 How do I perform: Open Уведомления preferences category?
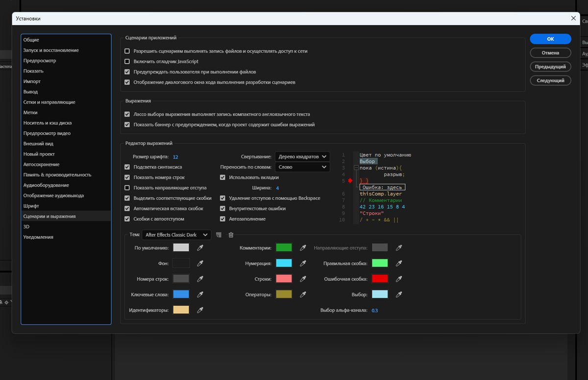(66, 237)
